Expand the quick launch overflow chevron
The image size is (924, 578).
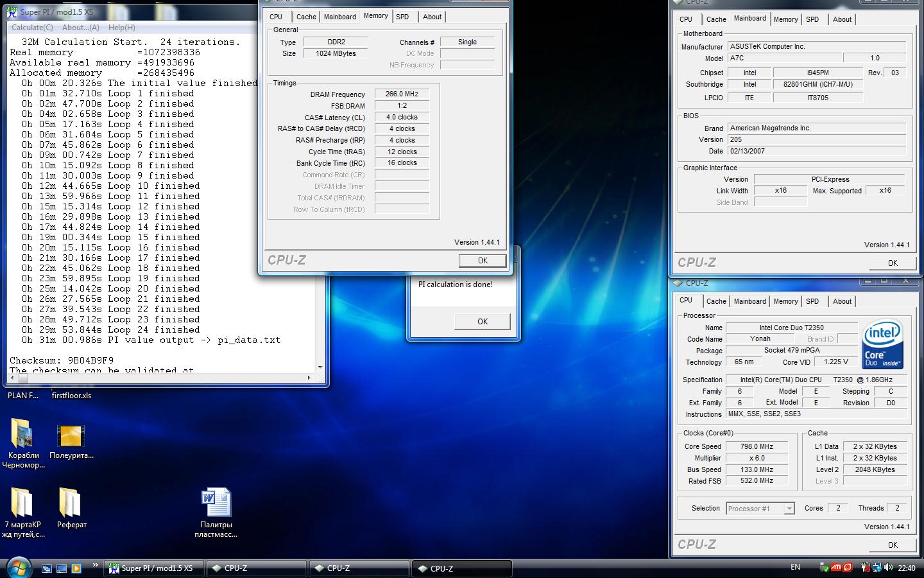click(96, 565)
